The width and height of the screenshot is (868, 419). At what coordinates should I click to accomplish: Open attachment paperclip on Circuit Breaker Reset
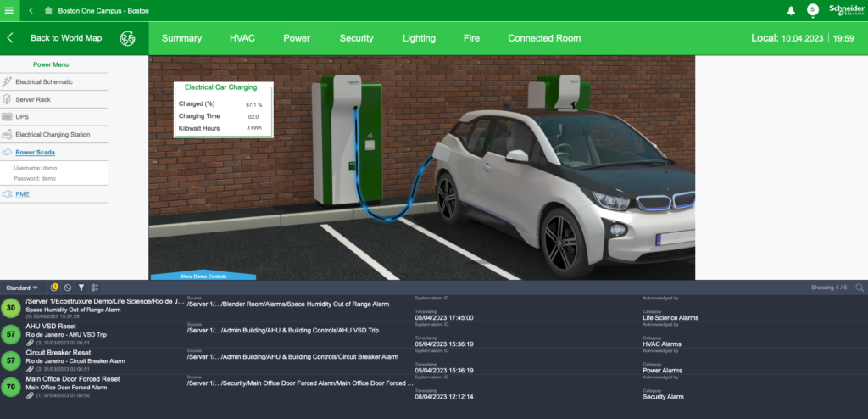click(30, 369)
